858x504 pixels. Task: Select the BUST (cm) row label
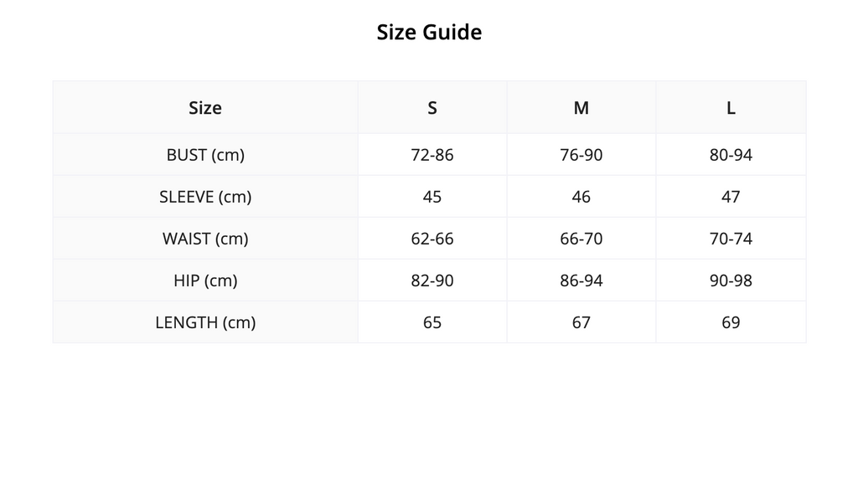point(205,155)
